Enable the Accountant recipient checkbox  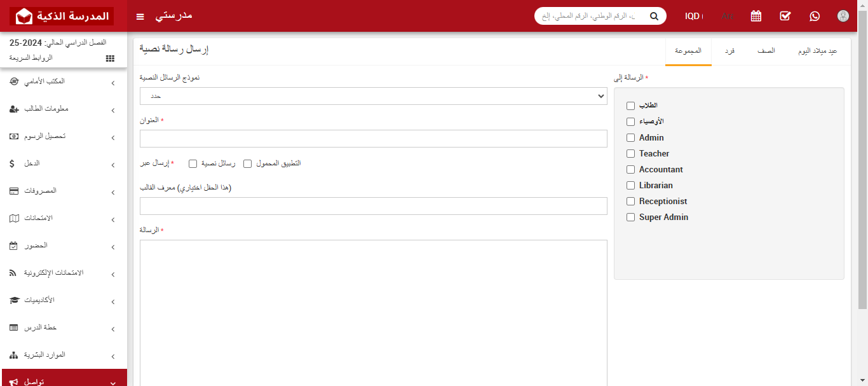coord(631,170)
